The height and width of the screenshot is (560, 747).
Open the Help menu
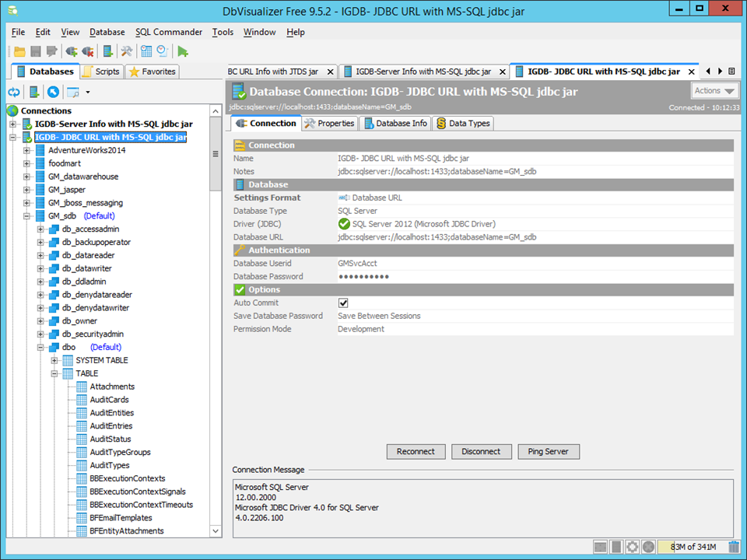coord(296,32)
